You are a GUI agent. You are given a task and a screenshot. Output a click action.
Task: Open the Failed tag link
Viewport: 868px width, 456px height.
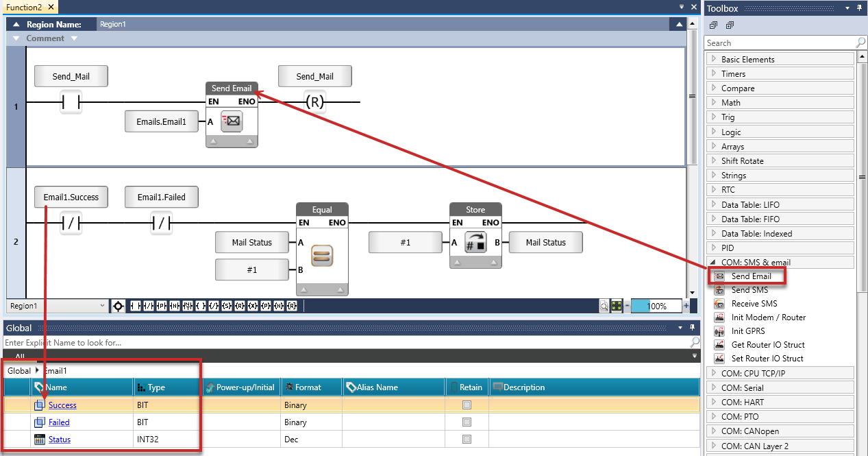[x=59, y=422]
